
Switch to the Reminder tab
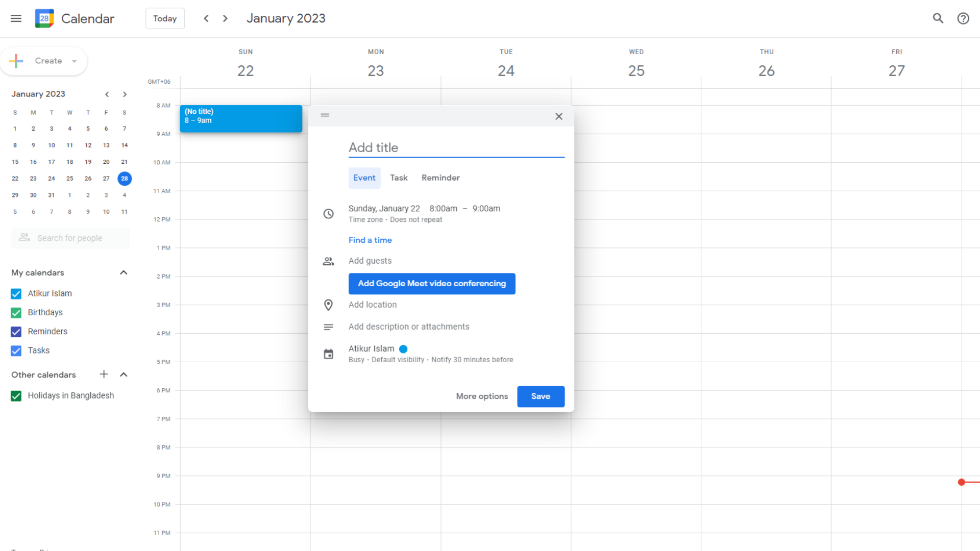coord(440,178)
